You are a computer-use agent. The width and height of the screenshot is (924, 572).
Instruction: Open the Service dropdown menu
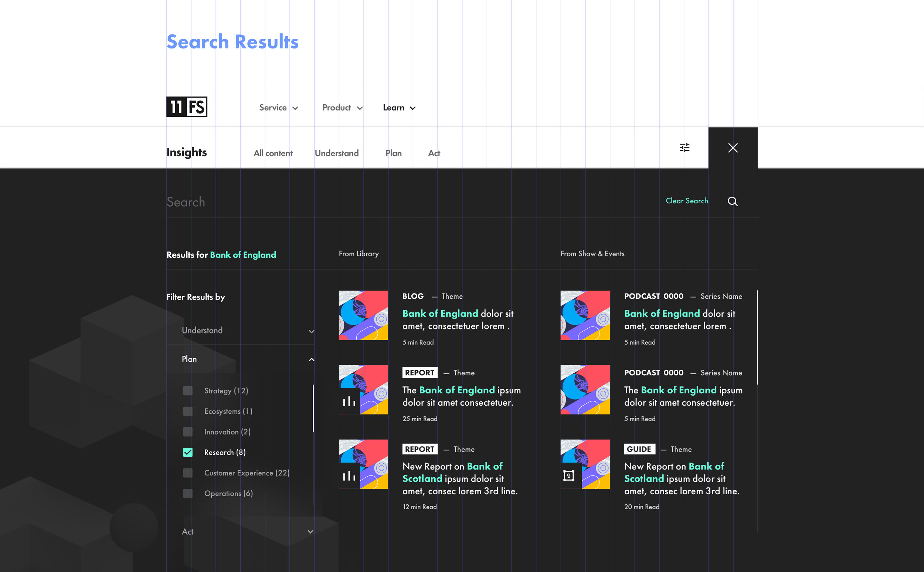[x=279, y=108]
